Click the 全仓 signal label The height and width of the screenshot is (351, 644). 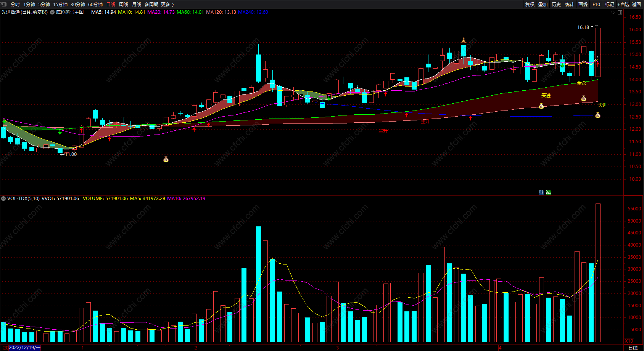(x=581, y=83)
